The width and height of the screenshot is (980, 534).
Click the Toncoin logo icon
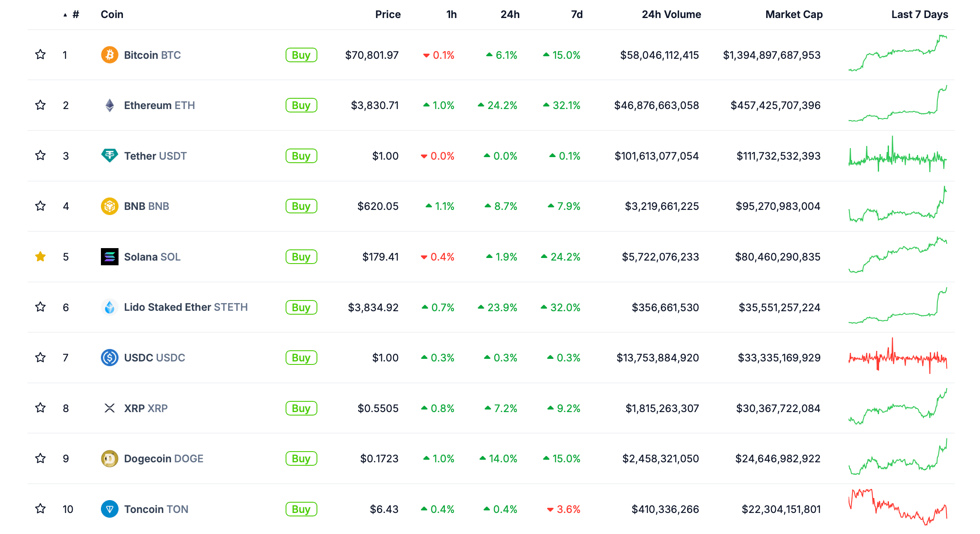[110, 509]
